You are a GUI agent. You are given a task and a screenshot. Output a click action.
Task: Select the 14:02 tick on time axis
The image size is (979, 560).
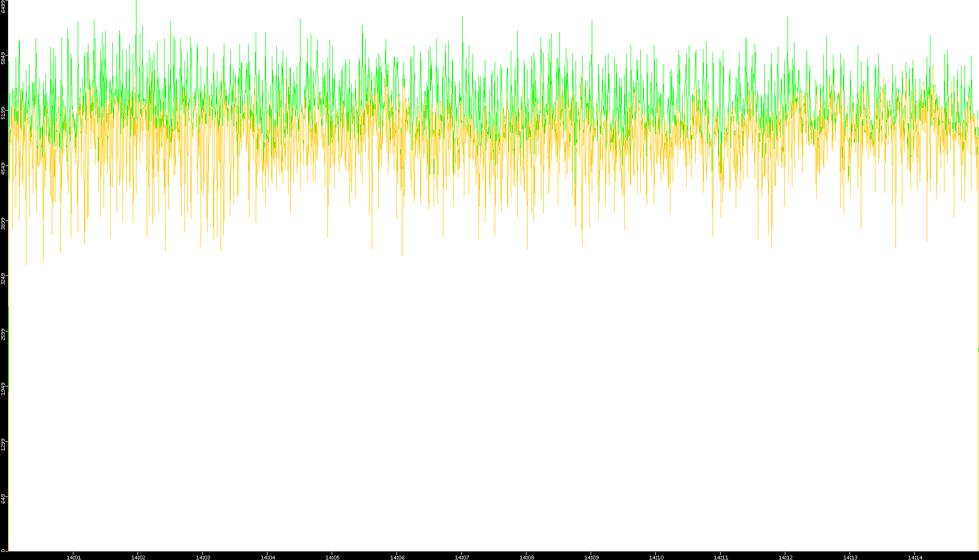(x=138, y=557)
